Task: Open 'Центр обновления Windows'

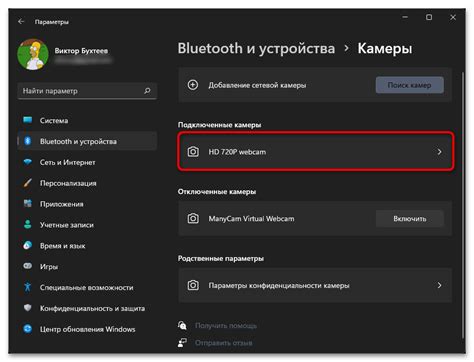Action: click(x=87, y=329)
